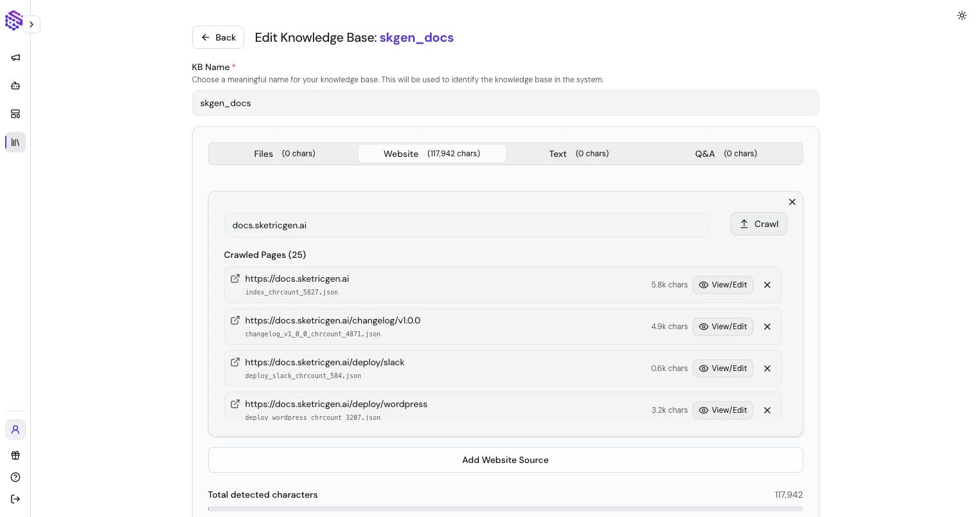Open the help question mark icon
This screenshot has width=980, height=517.
click(15, 477)
